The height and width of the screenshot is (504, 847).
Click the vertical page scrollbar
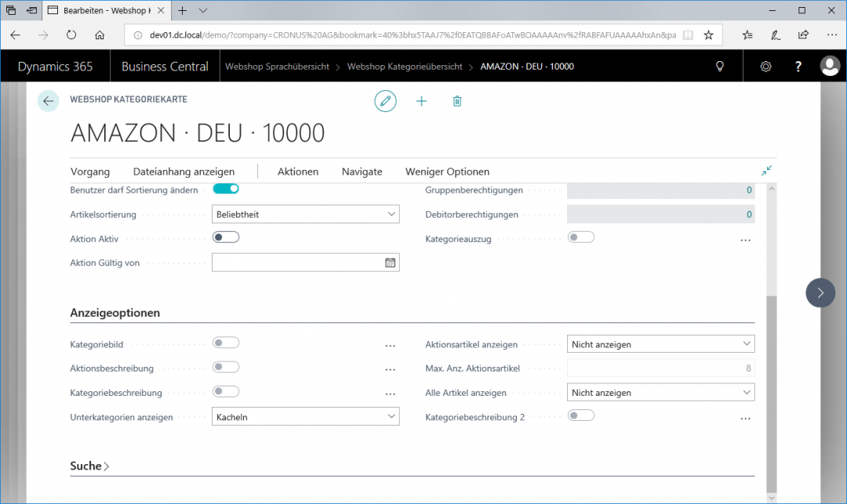point(772,394)
